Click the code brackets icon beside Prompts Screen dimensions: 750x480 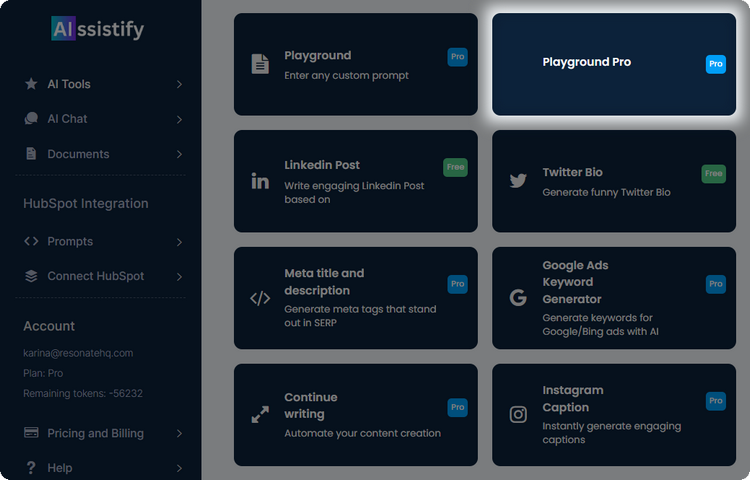point(31,241)
